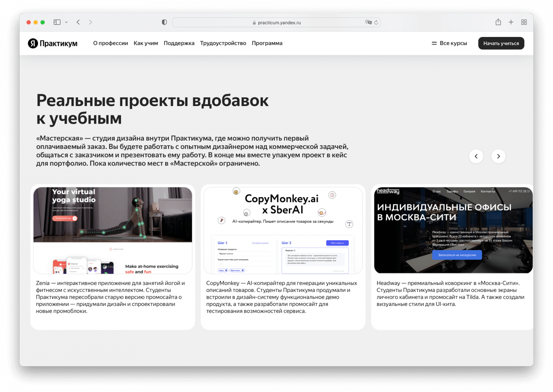Reload the page

(x=376, y=22)
